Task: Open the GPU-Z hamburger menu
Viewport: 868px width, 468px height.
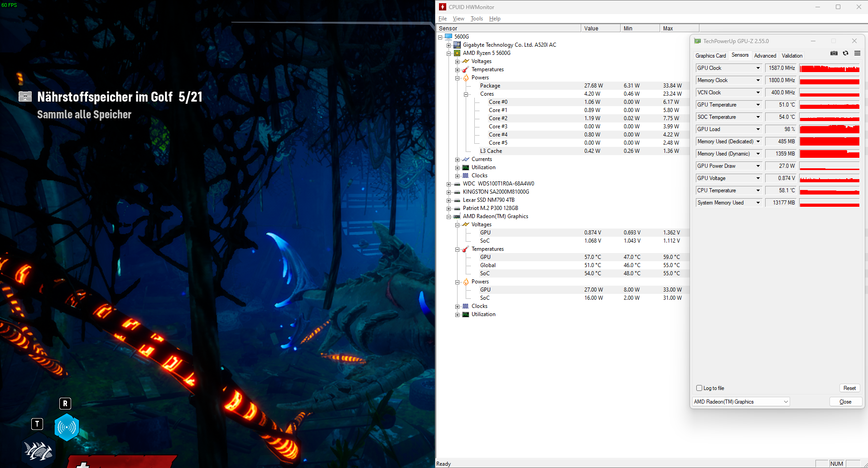Action: 857,53
